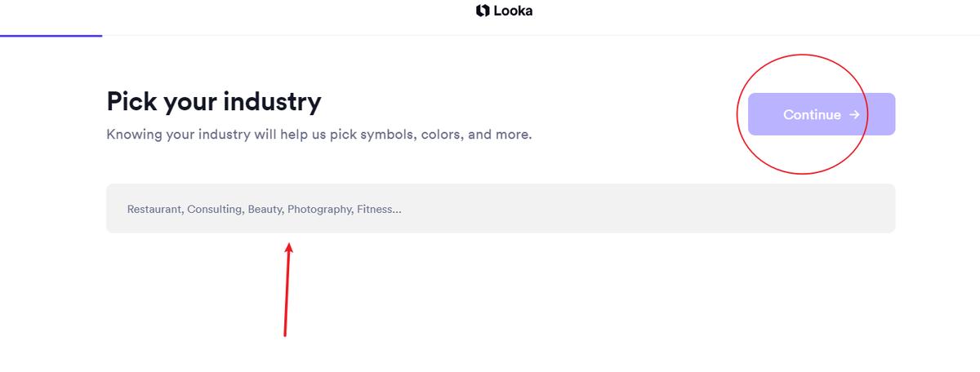Image resolution: width=980 pixels, height=372 pixels.
Task: Click the "Fitness..." placeholder word
Action: (x=379, y=210)
